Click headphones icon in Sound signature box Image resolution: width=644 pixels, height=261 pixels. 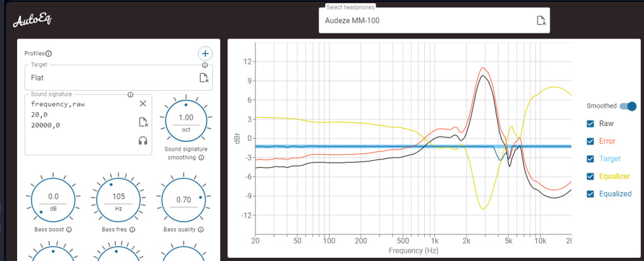(x=143, y=141)
